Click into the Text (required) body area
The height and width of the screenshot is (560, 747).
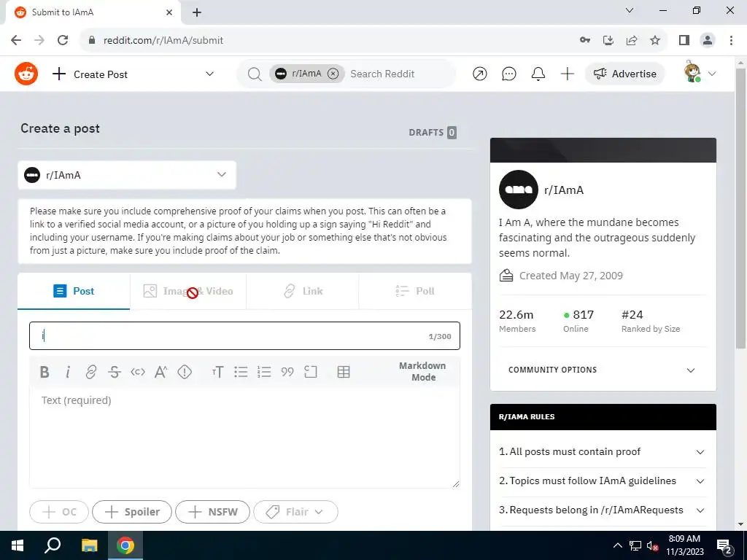(x=244, y=437)
